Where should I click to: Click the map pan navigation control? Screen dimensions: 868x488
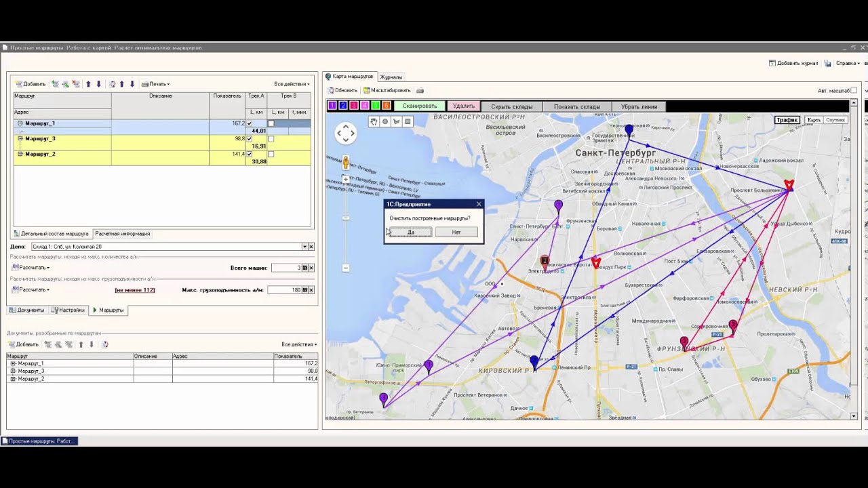point(346,133)
